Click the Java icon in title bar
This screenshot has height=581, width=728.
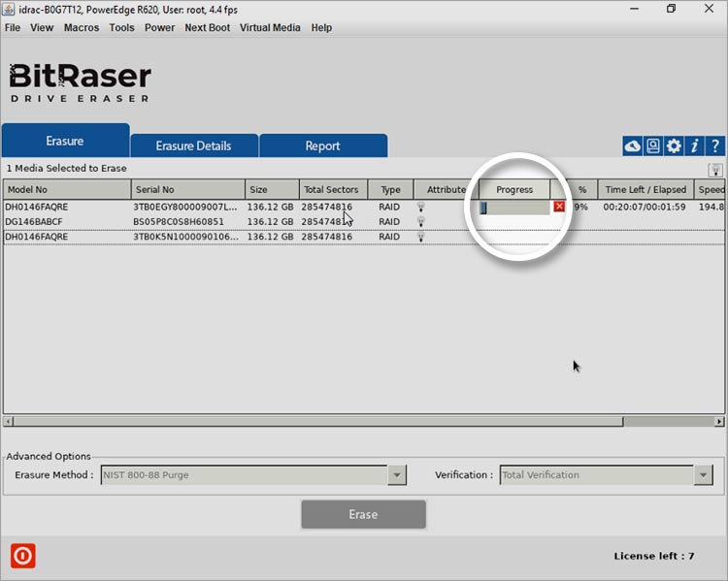point(9,9)
